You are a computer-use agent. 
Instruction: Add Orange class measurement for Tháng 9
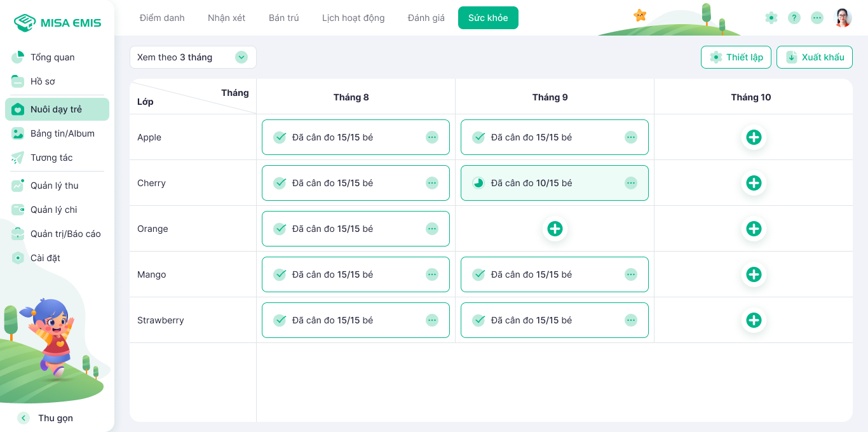pos(555,229)
